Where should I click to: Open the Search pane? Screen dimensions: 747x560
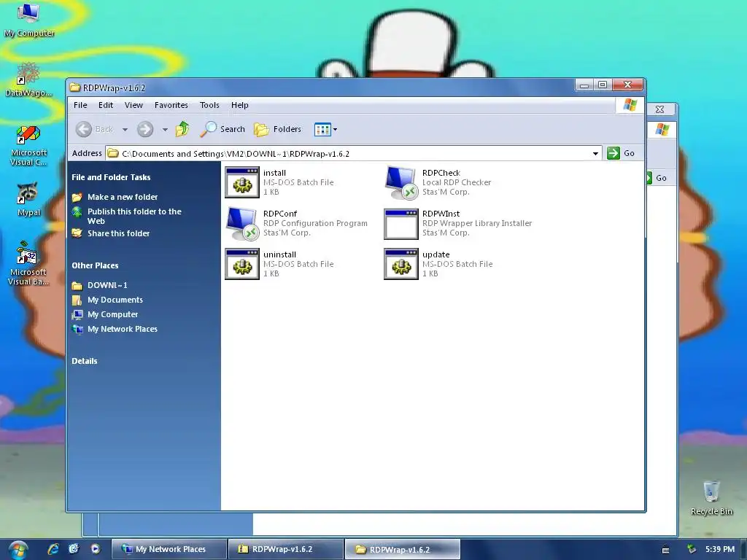222,129
